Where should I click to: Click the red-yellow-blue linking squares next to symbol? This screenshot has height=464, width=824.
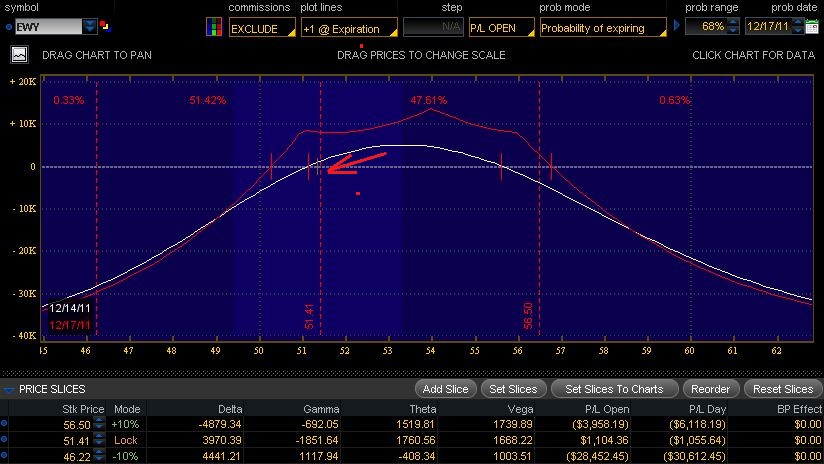pyautogui.click(x=105, y=26)
